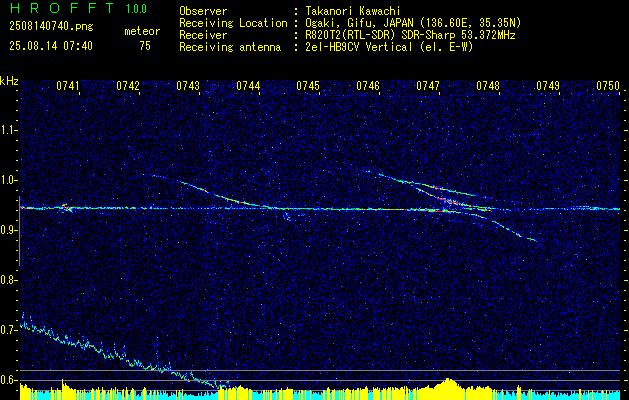This screenshot has width=629, height=400.
Task: Click the meteor count 75
Action: click(x=145, y=46)
